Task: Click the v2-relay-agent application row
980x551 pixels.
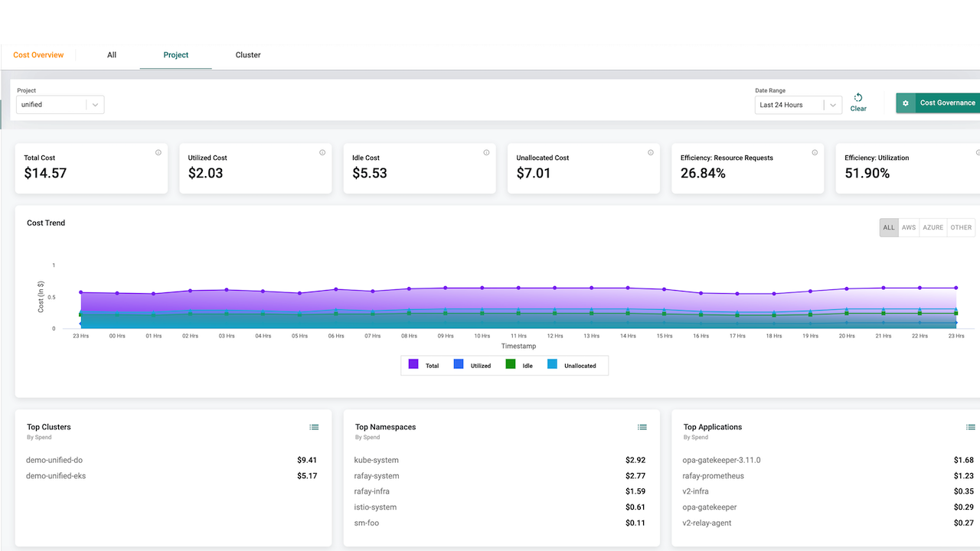Action: pos(828,523)
